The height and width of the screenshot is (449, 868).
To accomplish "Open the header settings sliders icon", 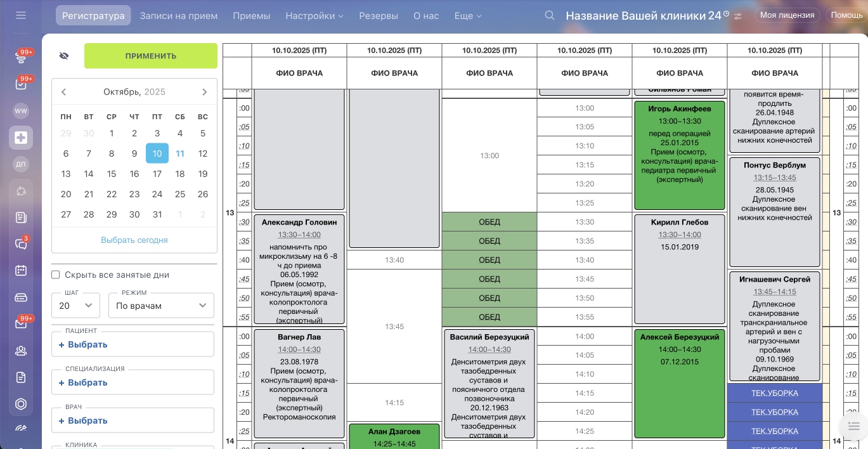I will [x=738, y=16].
